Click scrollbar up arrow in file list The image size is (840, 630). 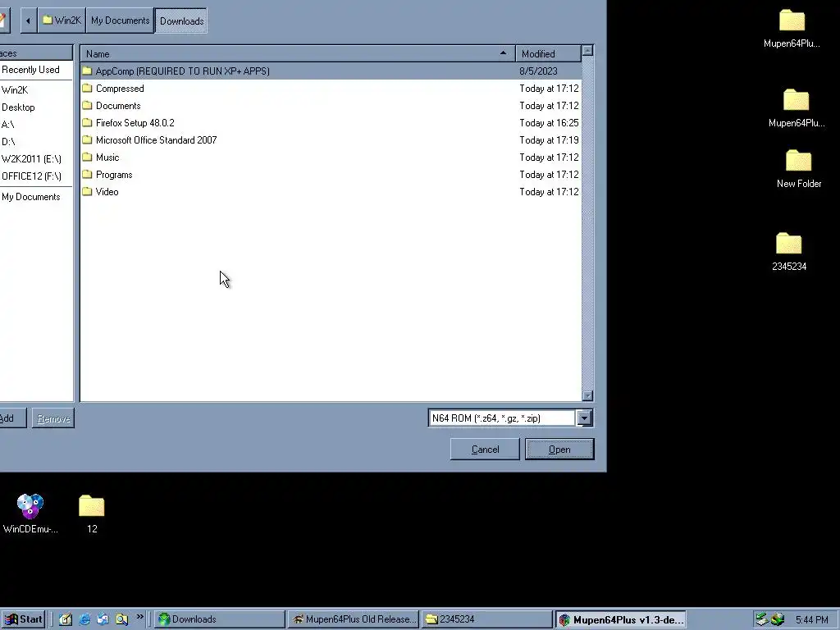[587, 51]
